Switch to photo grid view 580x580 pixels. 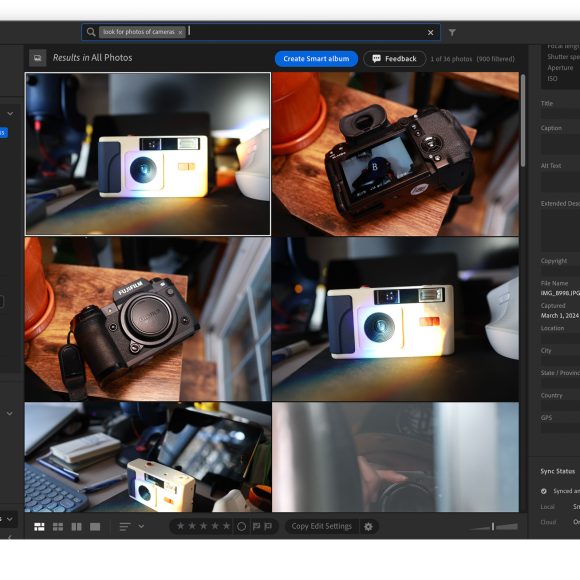click(x=39, y=526)
